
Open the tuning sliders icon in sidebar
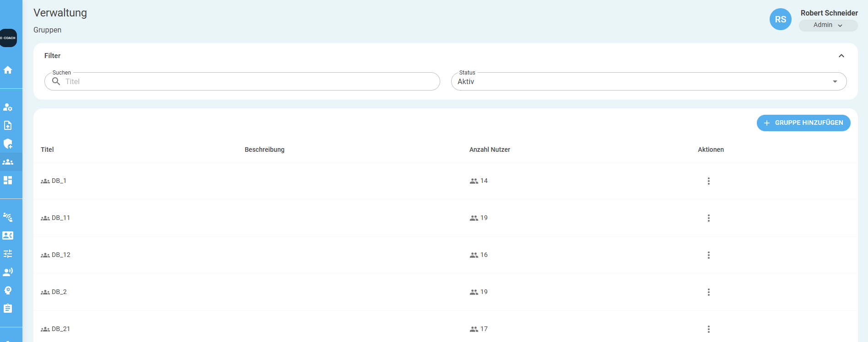[8, 254]
